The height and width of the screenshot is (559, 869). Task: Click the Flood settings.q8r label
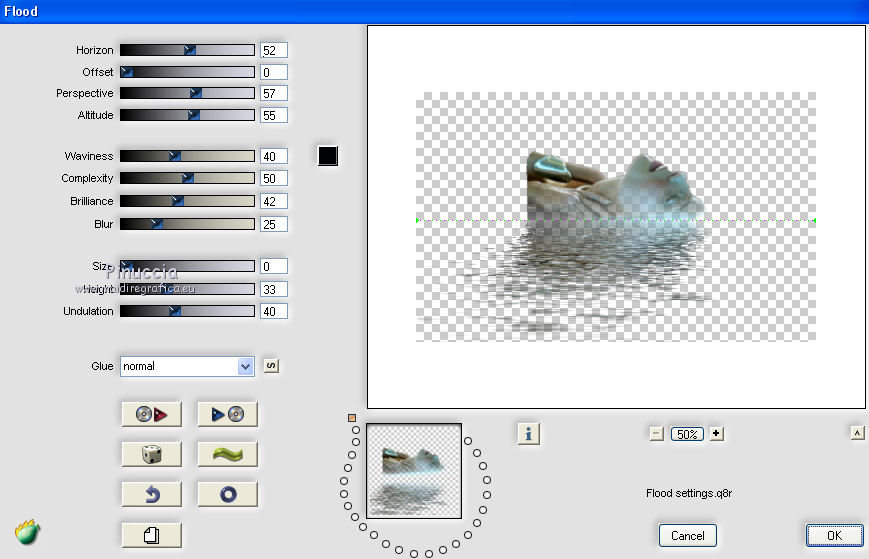click(x=689, y=493)
